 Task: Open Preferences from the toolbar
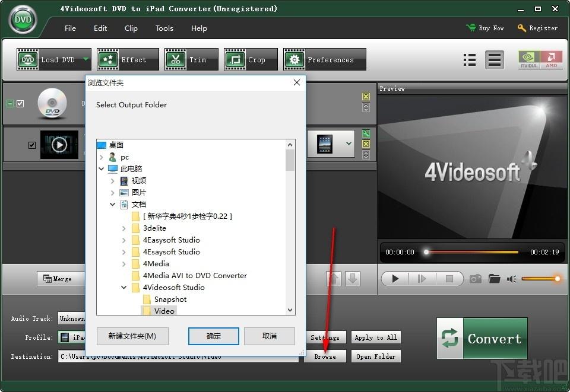(x=325, y=59)
